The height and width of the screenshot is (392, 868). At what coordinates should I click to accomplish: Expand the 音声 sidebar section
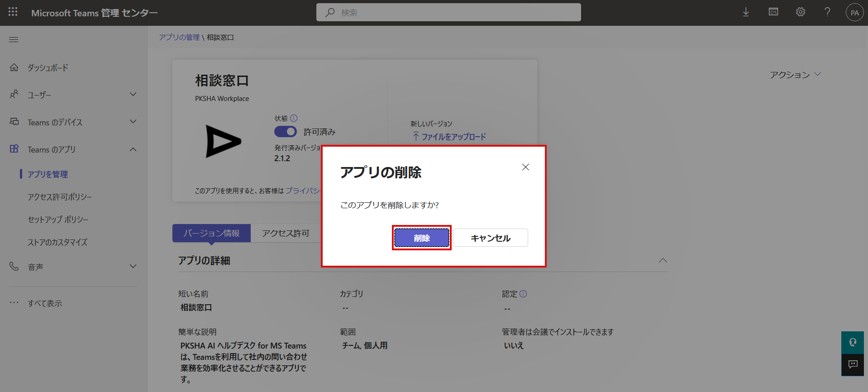133,266
